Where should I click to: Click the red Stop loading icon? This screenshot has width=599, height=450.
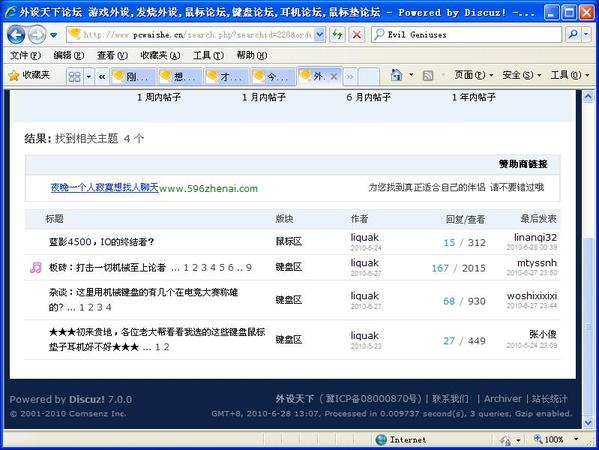[356, 35]
